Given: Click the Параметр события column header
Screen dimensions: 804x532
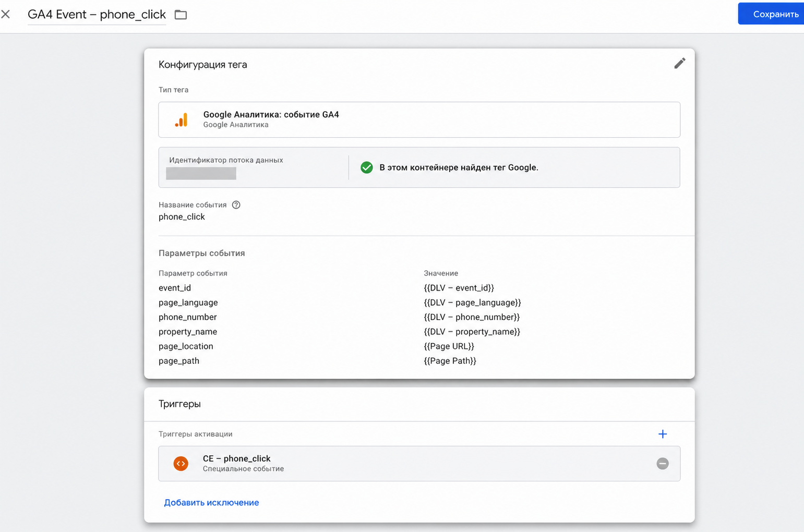Looking at the screenshot, I should (193, 273).
